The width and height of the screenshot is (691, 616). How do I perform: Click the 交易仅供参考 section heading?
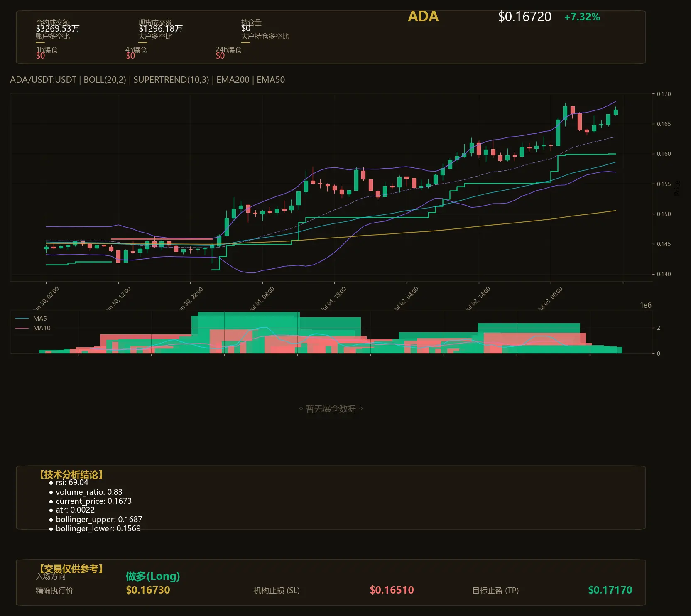click(71, 569)
